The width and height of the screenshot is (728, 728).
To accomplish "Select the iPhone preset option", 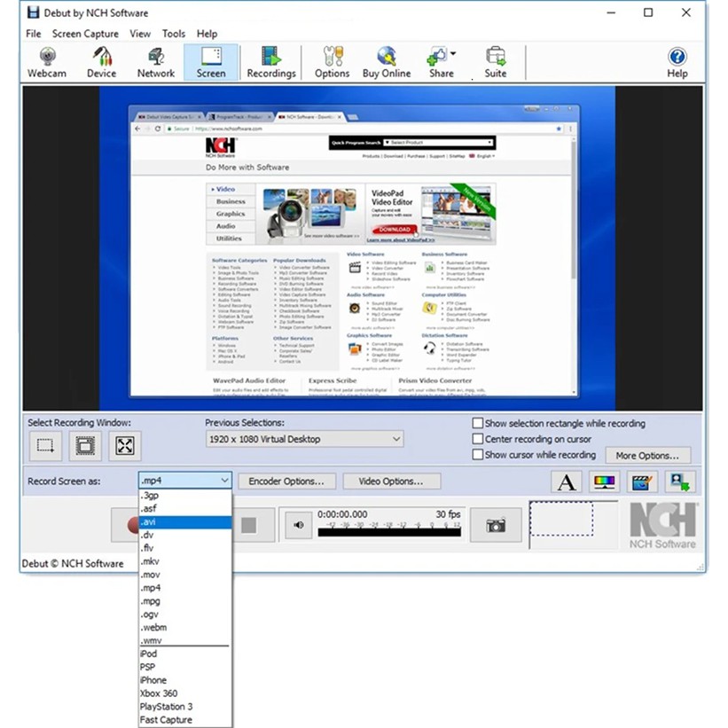I will (153, 680).
